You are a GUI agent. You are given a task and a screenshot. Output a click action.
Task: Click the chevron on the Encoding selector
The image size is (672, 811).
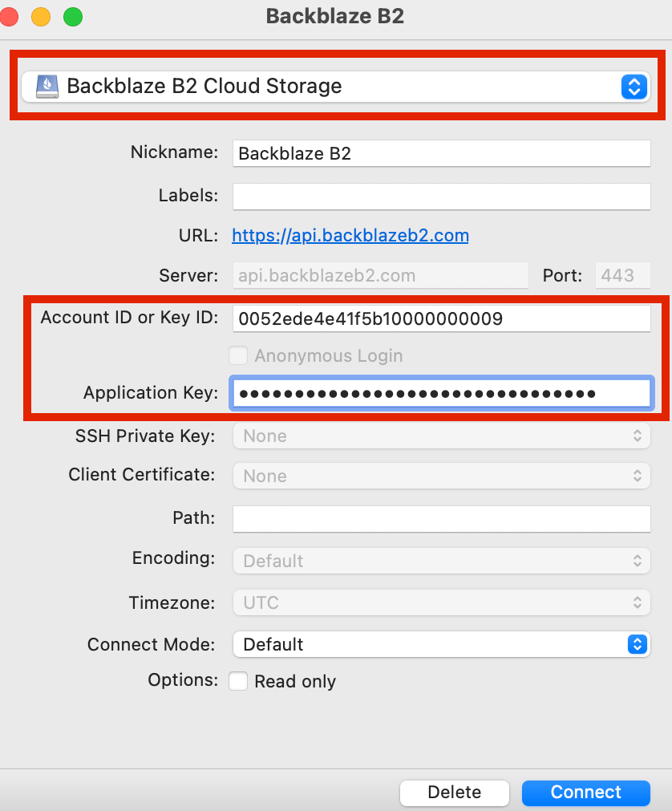click(x=639, y=561)
